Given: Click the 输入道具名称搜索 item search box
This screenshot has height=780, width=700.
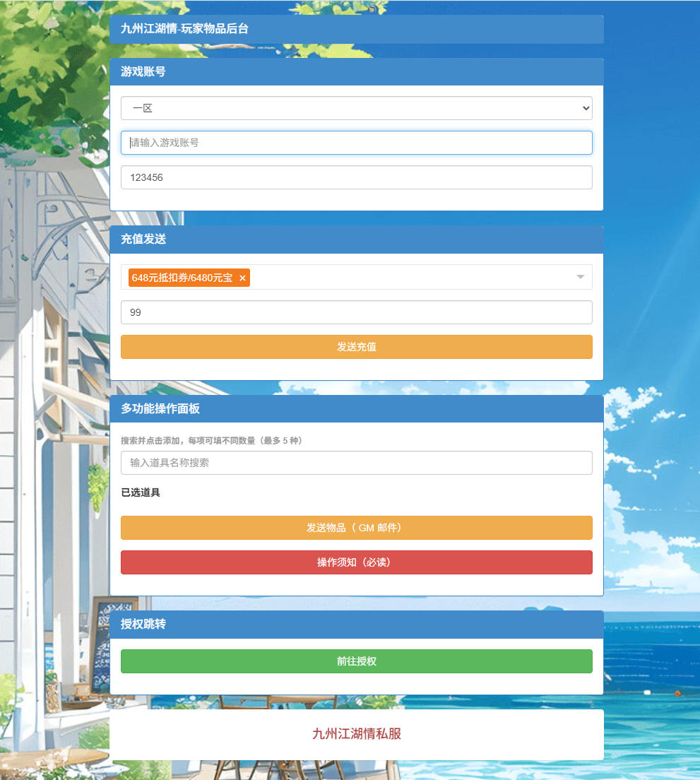Looking at the screenshot, I should coord(357,463).
